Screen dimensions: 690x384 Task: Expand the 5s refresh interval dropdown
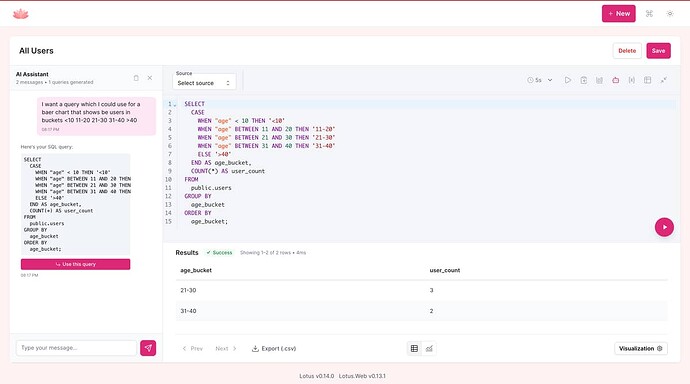coord(550,80)
